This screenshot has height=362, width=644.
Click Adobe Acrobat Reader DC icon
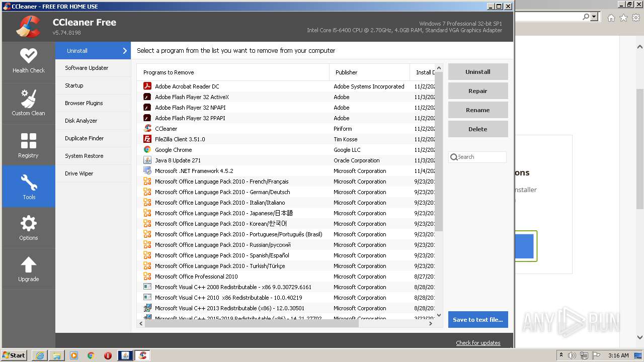click(x=147, y=86)
